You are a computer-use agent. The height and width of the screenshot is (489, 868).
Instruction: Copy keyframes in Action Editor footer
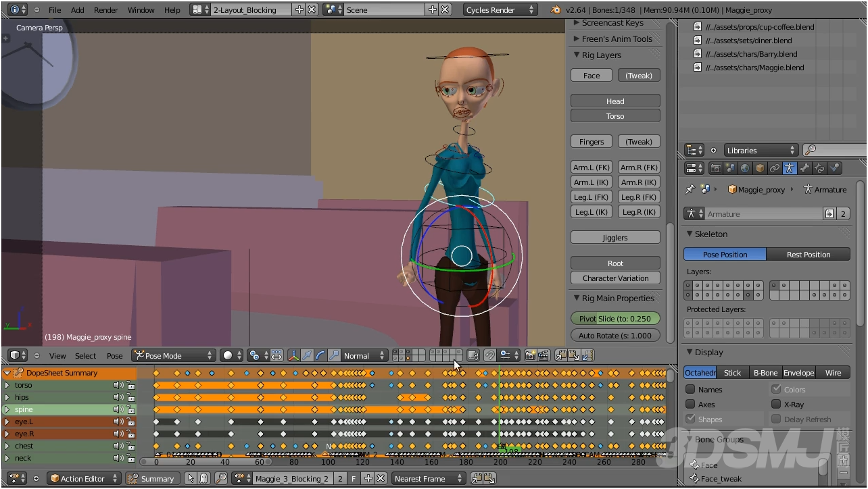point(477,478)
